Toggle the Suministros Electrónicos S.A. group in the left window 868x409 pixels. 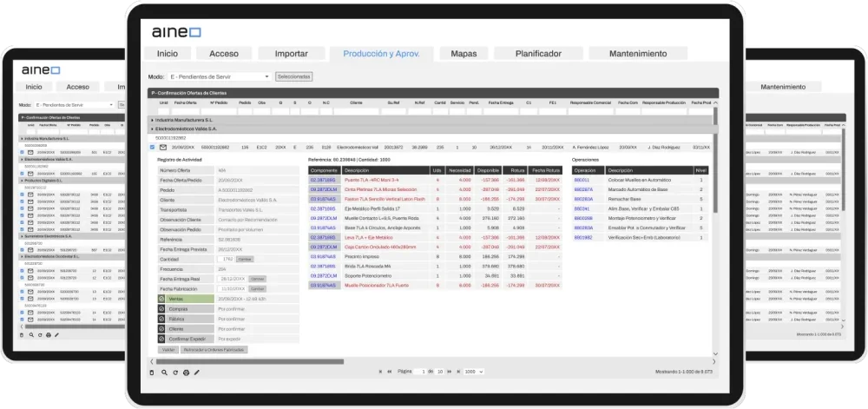(23, 236)
